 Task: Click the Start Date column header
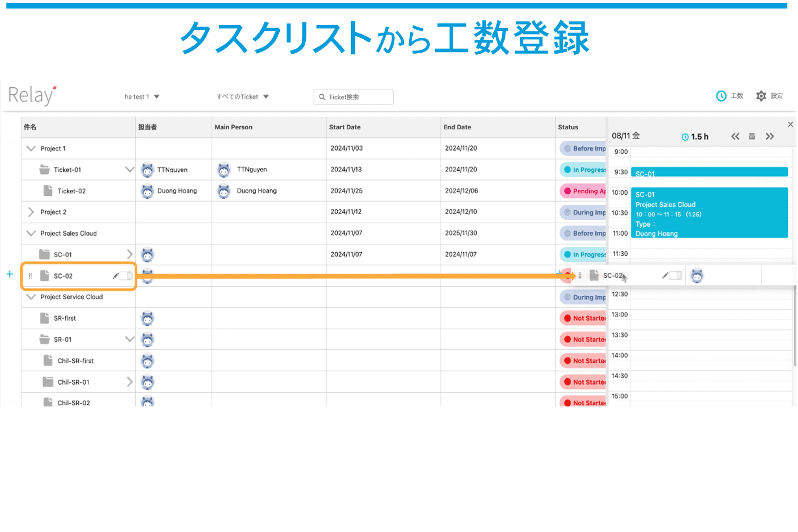tap(345, 127)
